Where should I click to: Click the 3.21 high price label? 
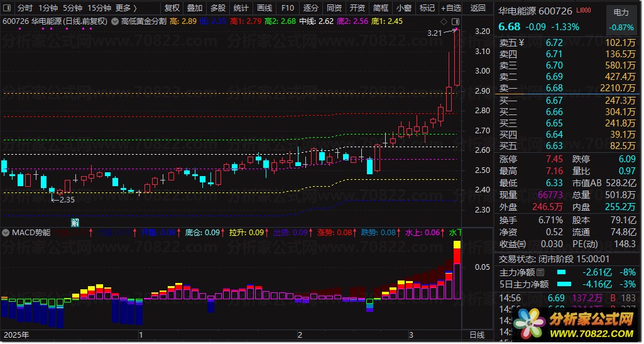coord(435,33)
